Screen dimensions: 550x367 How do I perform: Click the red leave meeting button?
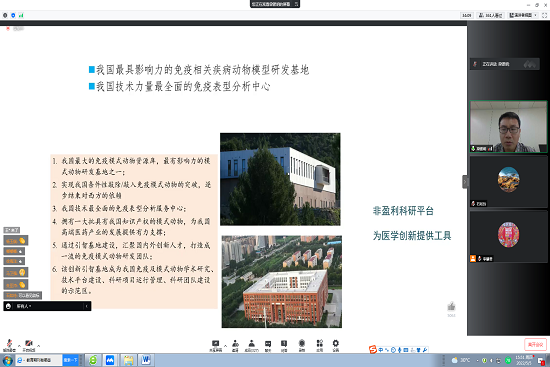pos(535,345)
